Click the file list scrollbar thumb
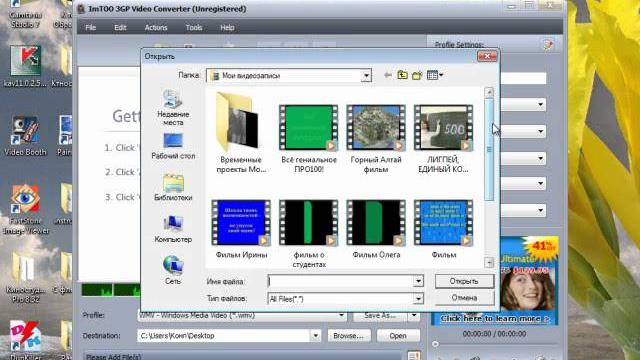The width and height of the screenshot is (640, 360). point(489,149)
